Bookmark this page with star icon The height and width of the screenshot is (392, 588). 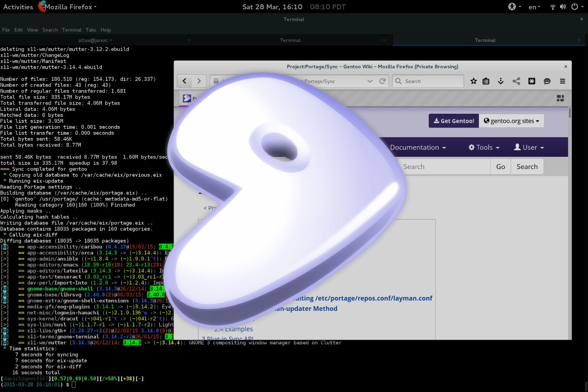click(474, 81)
